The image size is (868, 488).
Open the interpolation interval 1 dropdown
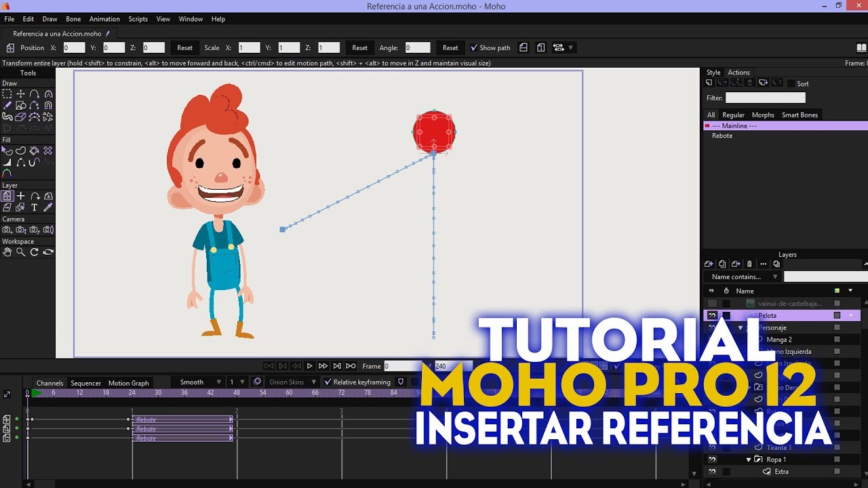(x=236, y=382)
